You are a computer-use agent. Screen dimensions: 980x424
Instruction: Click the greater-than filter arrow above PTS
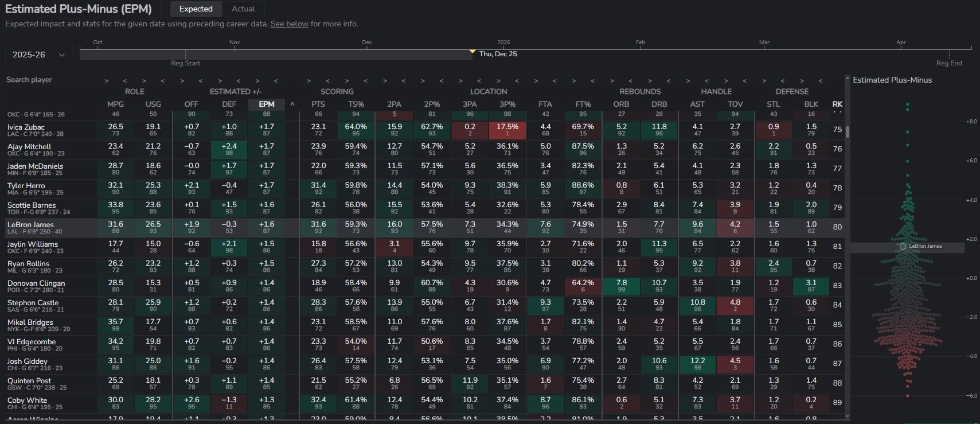pos(309,81)
